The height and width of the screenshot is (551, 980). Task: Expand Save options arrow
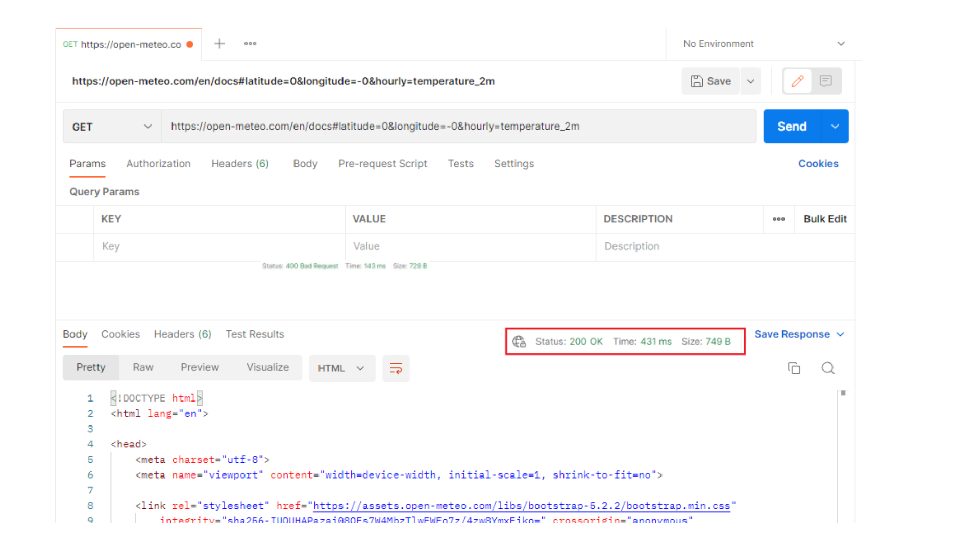[751, 81]
